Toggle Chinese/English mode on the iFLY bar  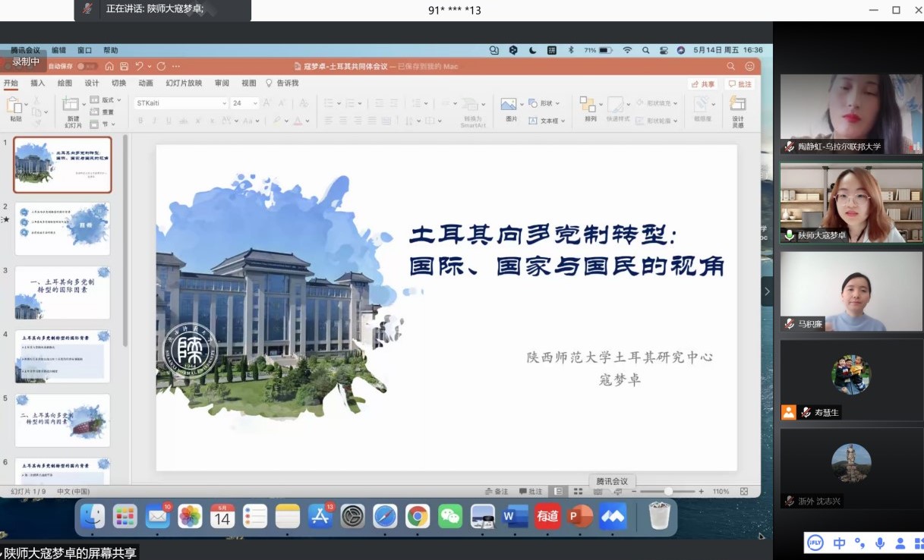[x=839, y=543]
